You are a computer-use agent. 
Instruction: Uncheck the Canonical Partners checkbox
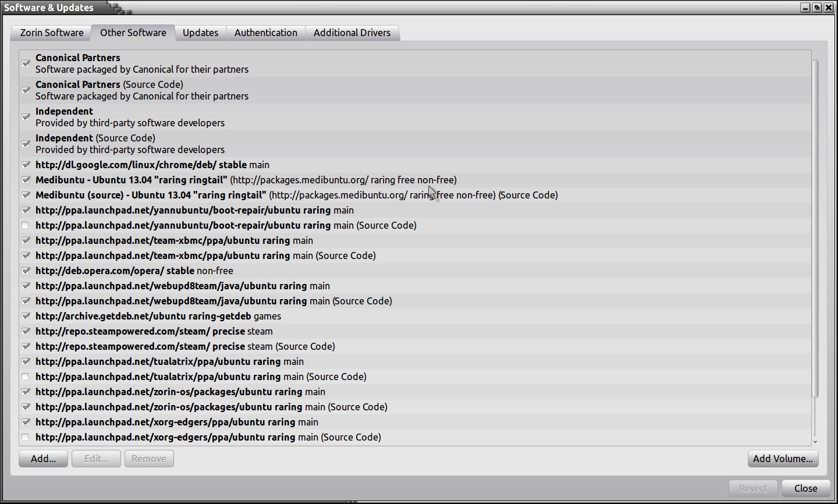pos(26,63)
